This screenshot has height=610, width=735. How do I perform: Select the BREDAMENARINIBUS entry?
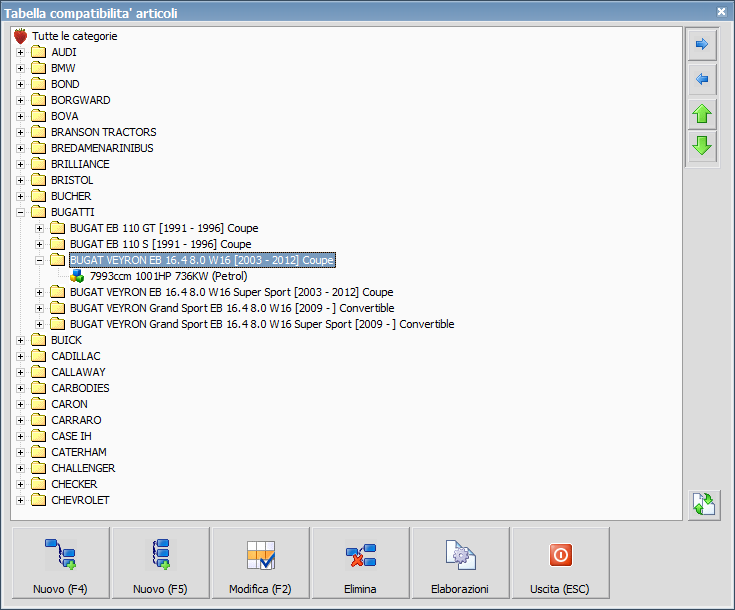(x=102, y=148)
